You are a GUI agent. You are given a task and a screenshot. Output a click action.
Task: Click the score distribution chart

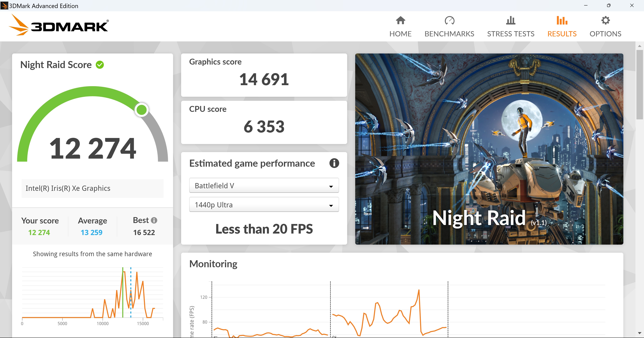(x=93, y=294)
